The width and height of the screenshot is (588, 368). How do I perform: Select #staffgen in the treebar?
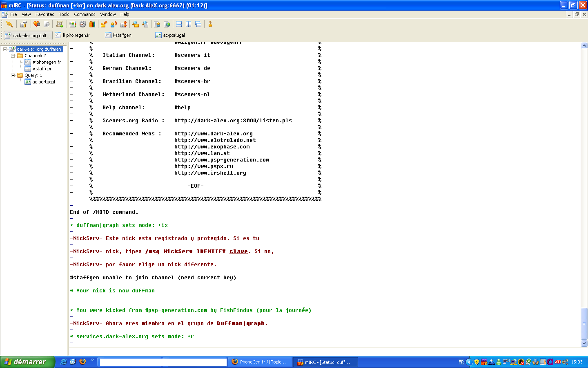[x=42, y=69]
